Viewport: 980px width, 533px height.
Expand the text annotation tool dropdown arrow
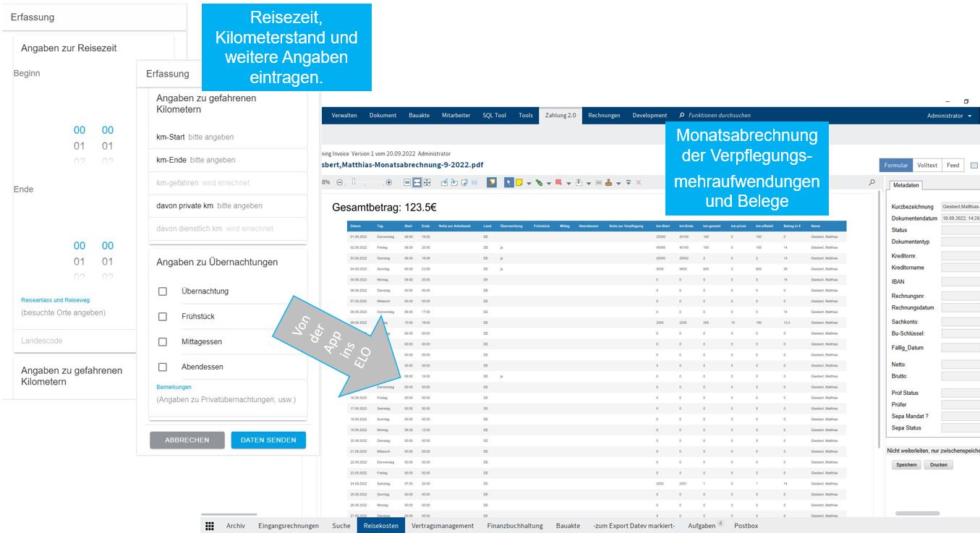[x=588, y=183]
